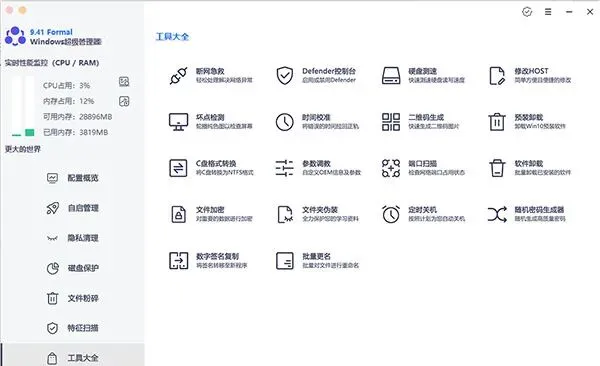The width and height of the screenshot is (600, 366).
Task: Close the Windows超级管理器 window
Action: (590, 12)
